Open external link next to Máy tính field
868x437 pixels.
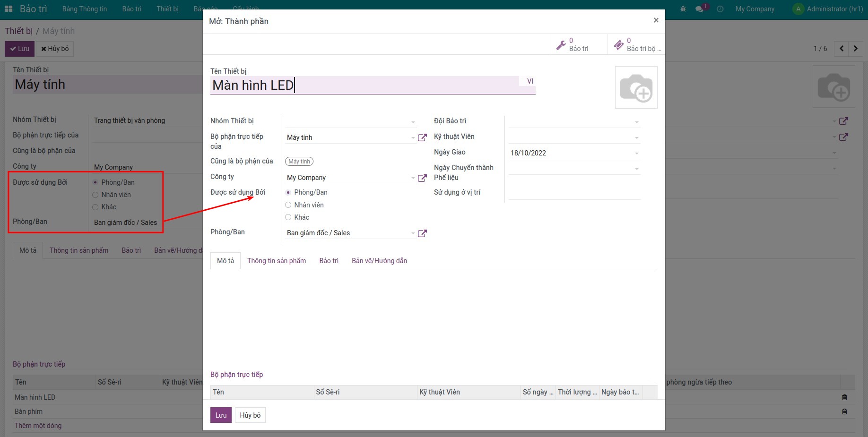click(422, 137)
